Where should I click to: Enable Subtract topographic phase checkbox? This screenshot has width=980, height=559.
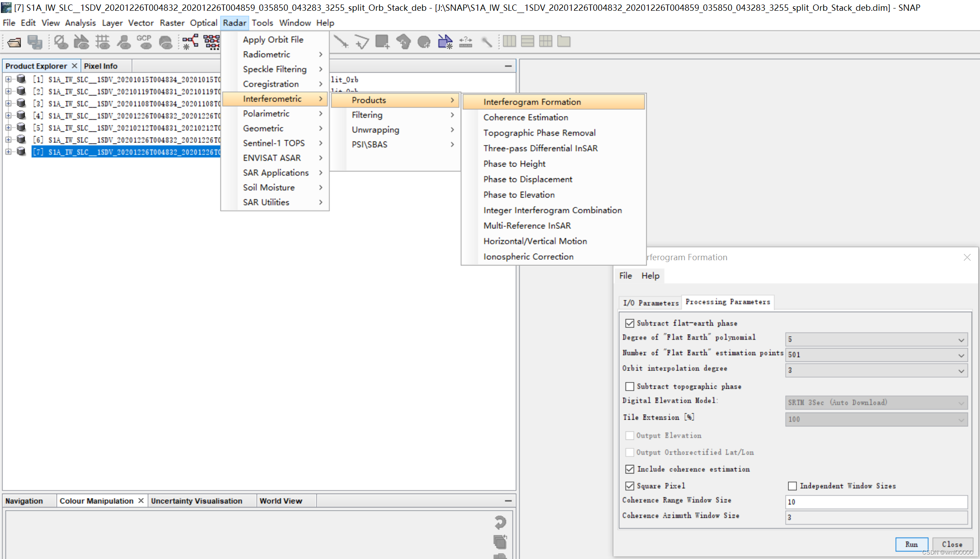pyautogui.click(x=630, y=386)
